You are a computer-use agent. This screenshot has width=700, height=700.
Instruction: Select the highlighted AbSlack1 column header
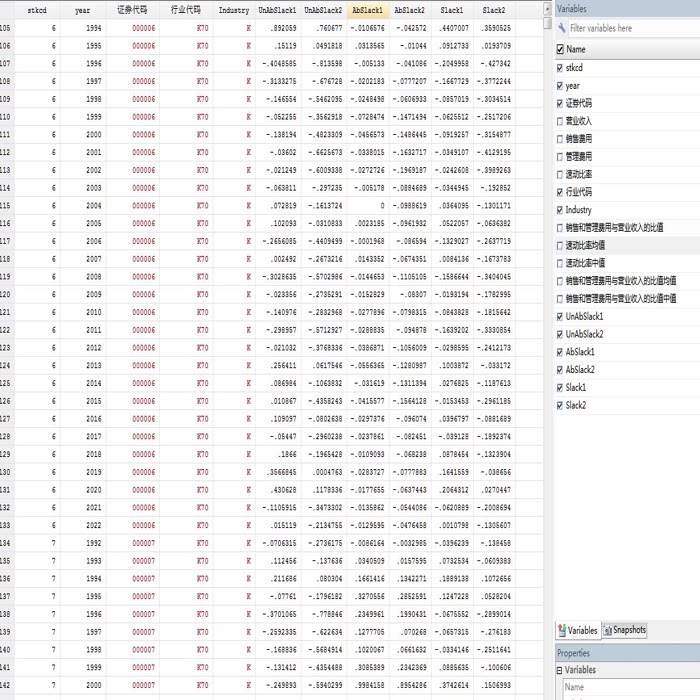tap(367, 10)
